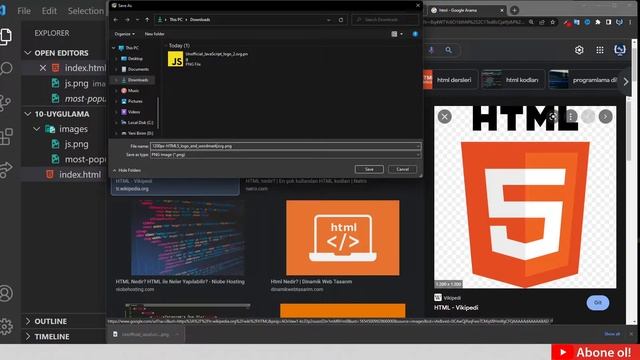Click the Google search magnifier icon

449,50
